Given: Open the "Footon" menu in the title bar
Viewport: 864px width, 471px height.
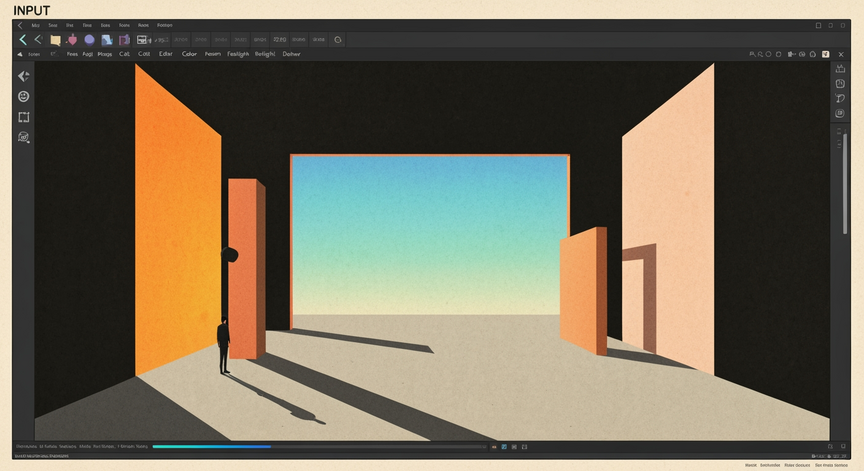Looking at the screenshot, I should click(x=164, y=25).
